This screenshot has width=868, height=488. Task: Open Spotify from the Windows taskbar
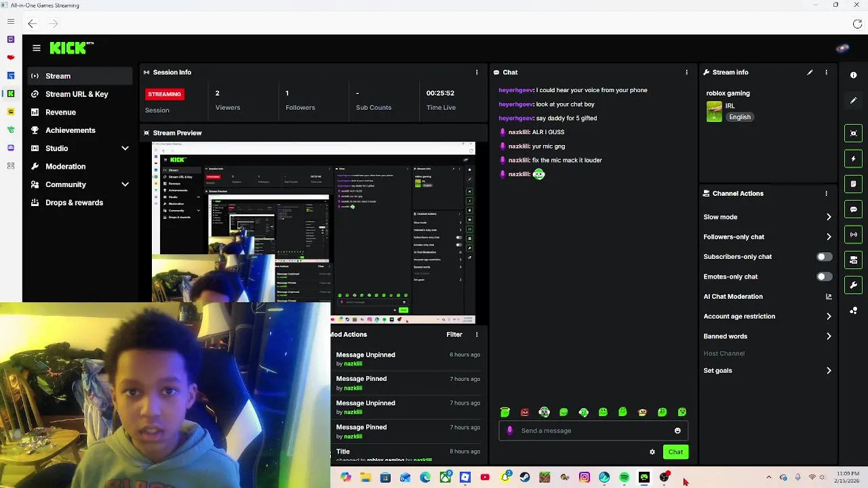coord(624,478)
